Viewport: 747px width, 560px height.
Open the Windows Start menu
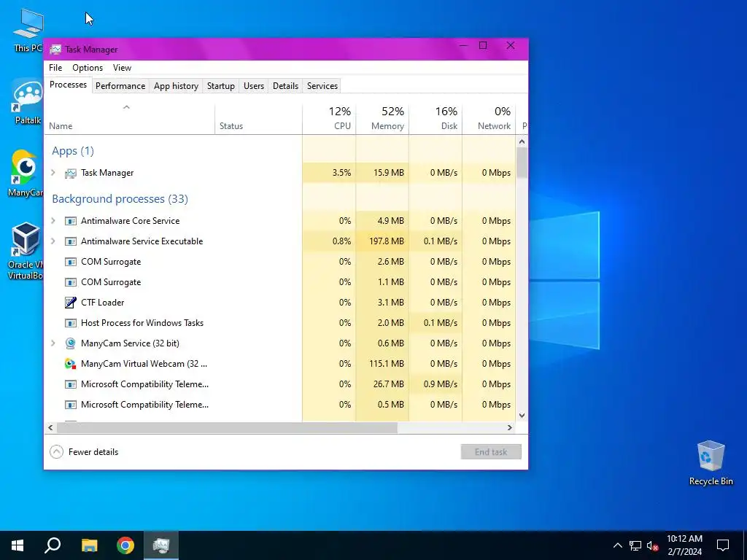(18, 545)
